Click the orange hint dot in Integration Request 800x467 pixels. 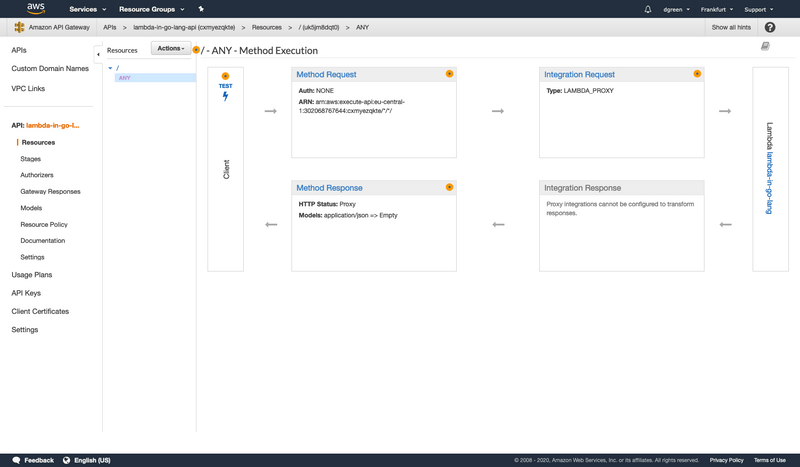[697, 74]
